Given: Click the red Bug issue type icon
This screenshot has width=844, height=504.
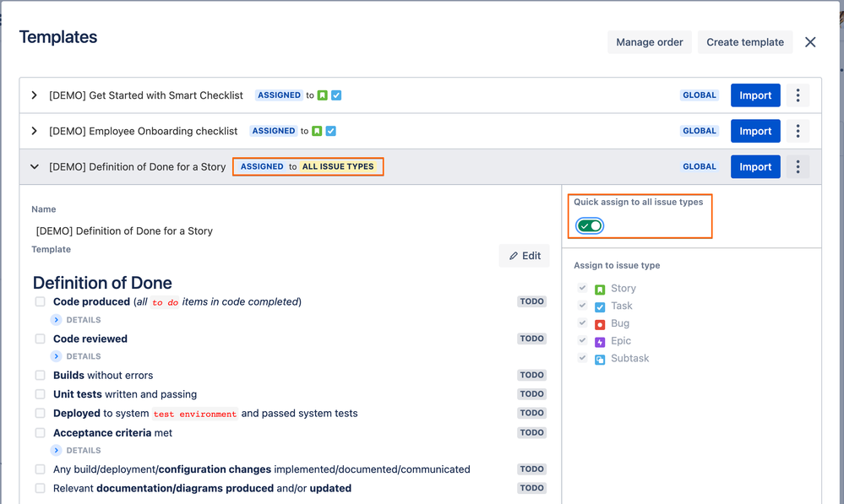Looking at the screenshot, I should pos(600,324).
